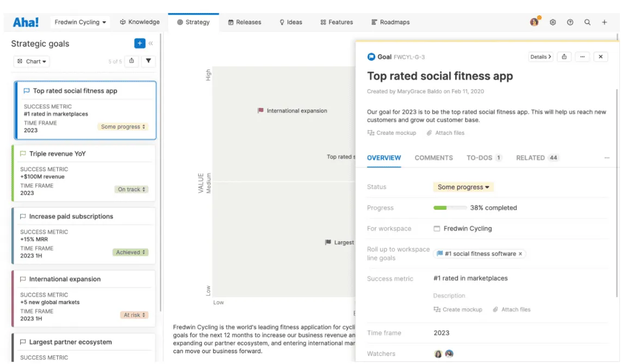This screenshot has height=364, width=621.
Task: Click the blue add goal plus button
Action: [139, 43]
